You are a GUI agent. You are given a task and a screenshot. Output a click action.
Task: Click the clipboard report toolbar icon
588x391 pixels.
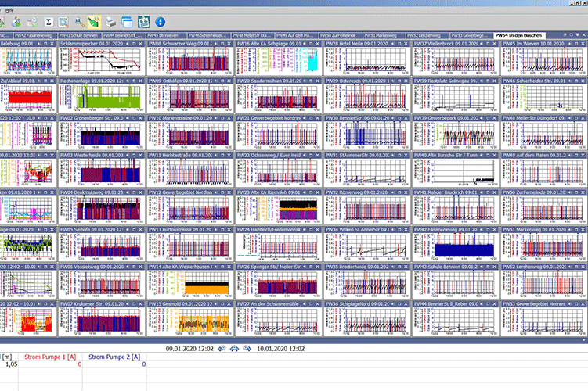142,21
